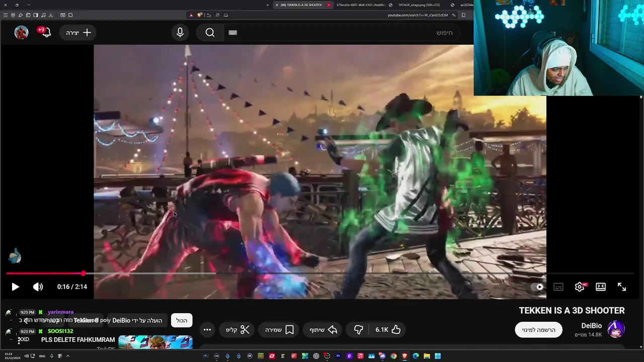
Task: Open the יצירה create menu
Action: [x=78, y=33]
